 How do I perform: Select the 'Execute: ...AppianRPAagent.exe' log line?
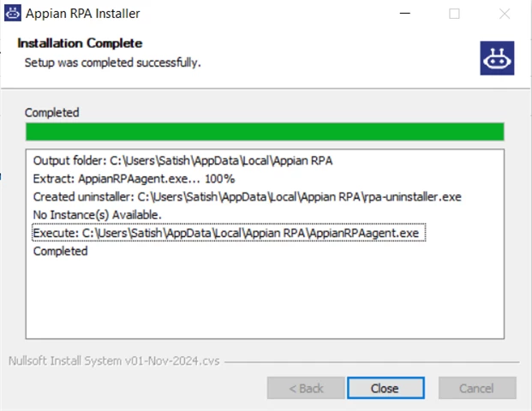pyautogui.click(x=229, y=233)
